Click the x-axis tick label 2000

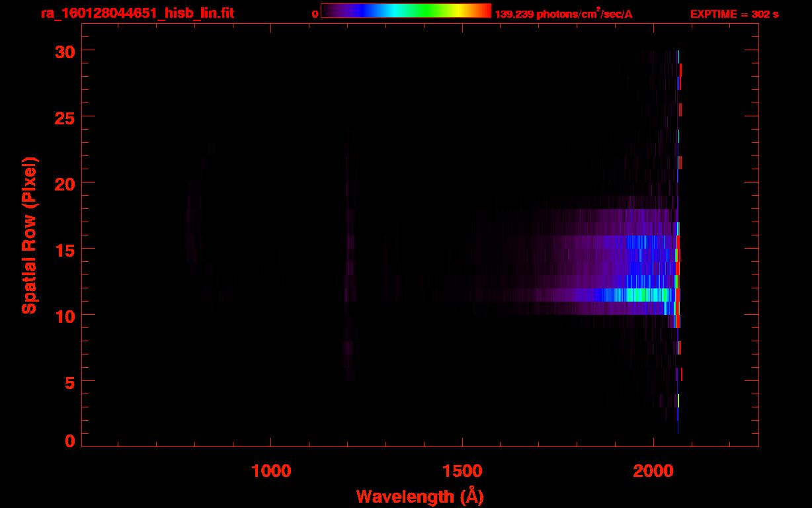point(654,470)
